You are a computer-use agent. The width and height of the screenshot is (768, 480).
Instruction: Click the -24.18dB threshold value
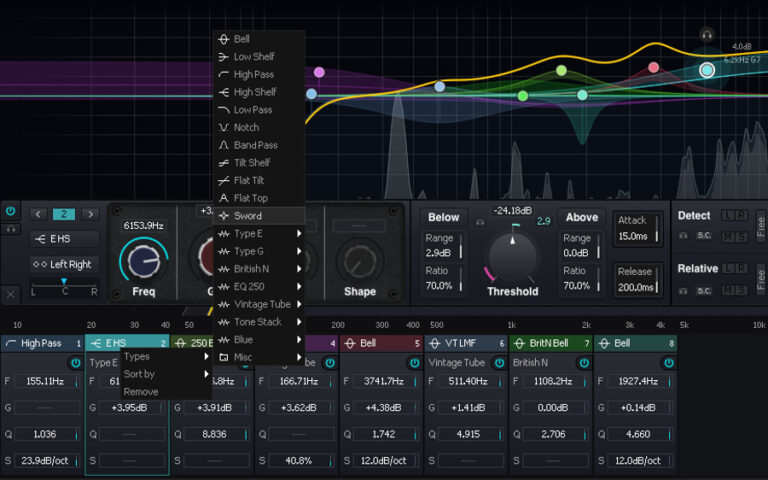click(513, 211)
